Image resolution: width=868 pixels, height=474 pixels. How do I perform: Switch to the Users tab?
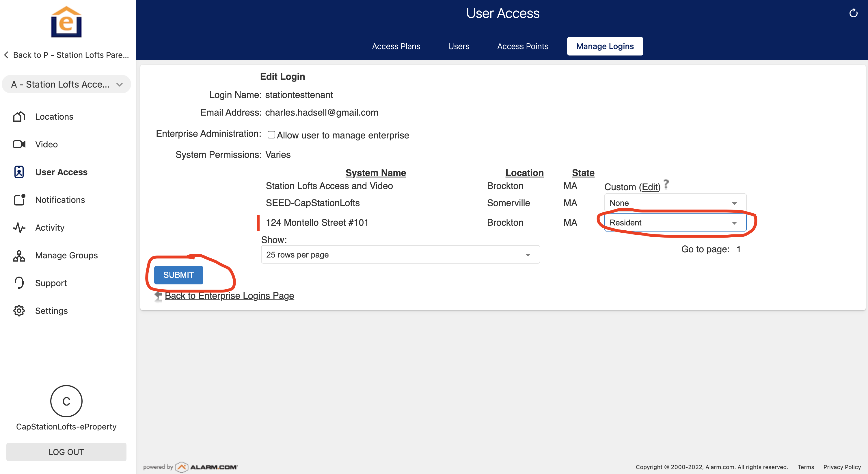coord(459,46)
